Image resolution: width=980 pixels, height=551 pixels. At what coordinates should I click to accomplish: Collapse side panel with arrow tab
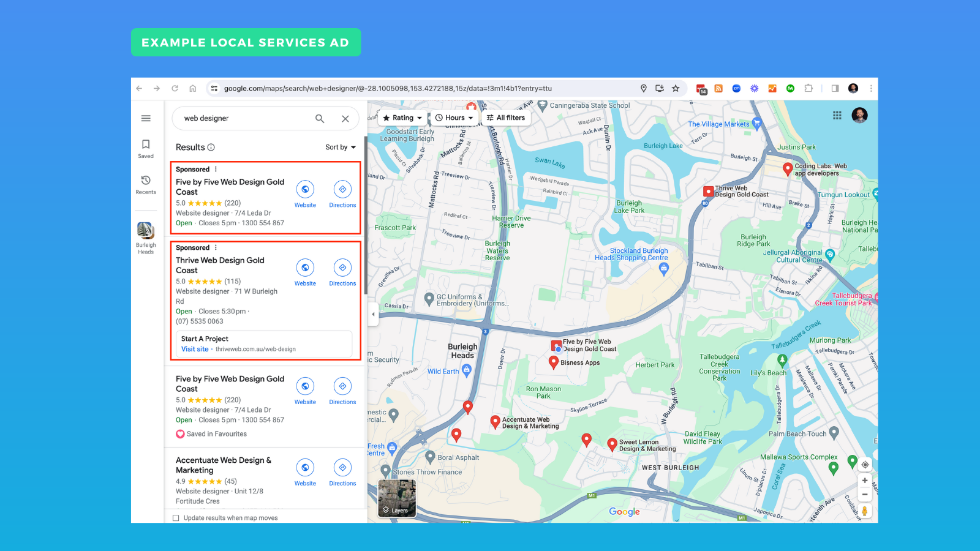373,314
